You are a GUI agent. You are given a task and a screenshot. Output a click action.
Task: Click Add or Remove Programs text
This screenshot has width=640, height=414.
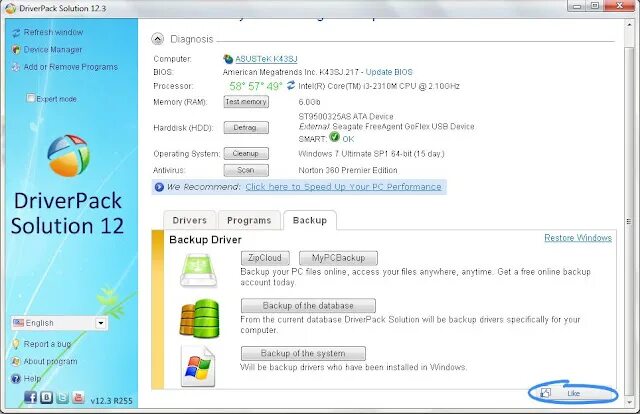pos(71,67)
